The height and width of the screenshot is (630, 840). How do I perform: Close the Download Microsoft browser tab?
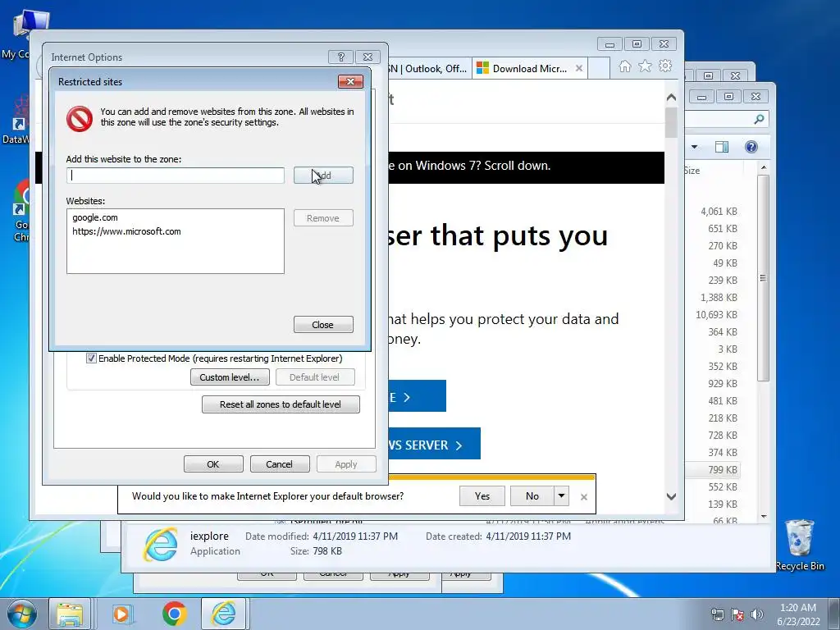click(578, 69)
